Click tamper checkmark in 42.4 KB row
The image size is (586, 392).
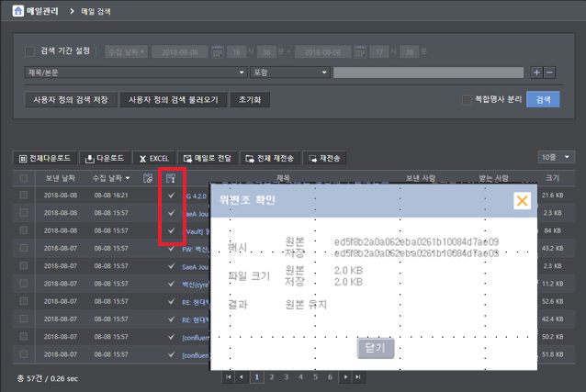171,319
